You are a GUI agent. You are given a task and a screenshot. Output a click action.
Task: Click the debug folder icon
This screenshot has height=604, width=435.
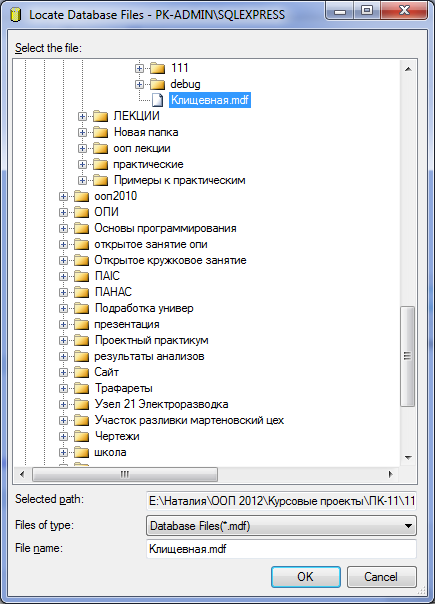tap(157, 84)
